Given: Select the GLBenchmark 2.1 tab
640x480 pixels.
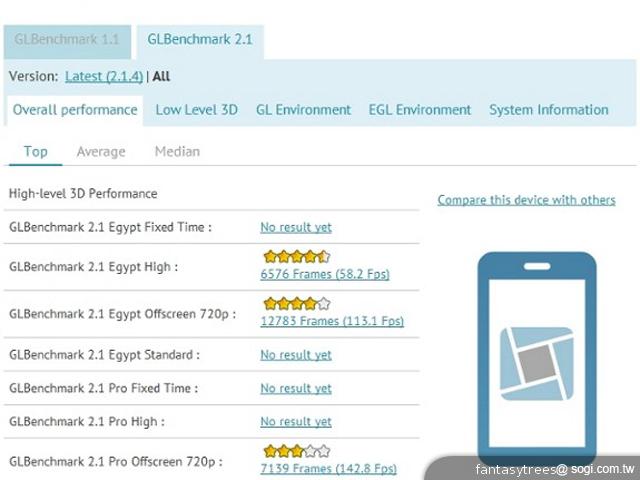Looking at the screenshot, I should click(199, 40).
